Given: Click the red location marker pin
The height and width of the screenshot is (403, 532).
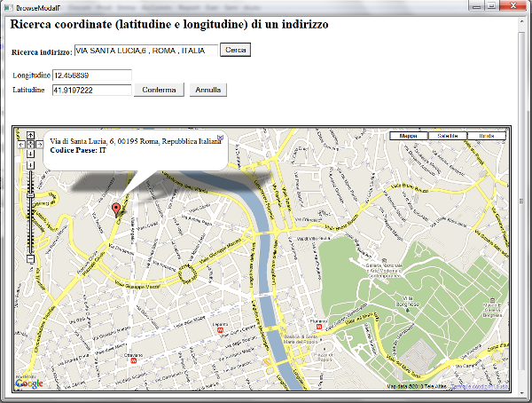Looking at the screenshot, I should (116, 209).
